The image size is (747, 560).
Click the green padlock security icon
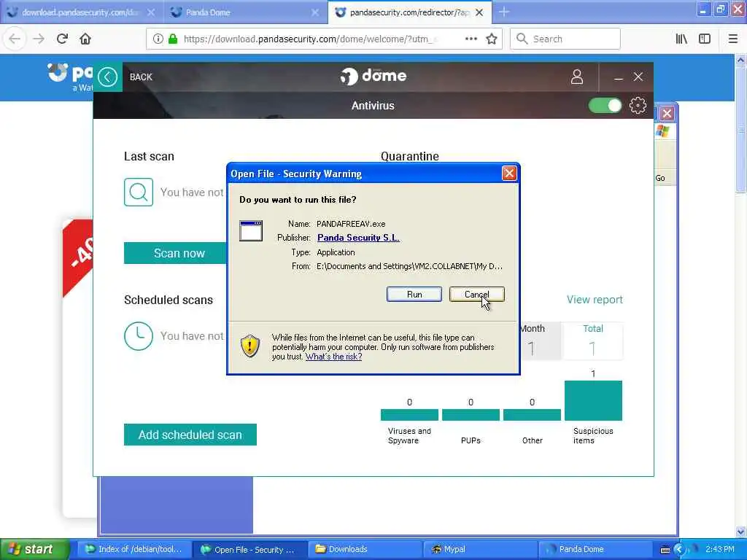(173, 39)
